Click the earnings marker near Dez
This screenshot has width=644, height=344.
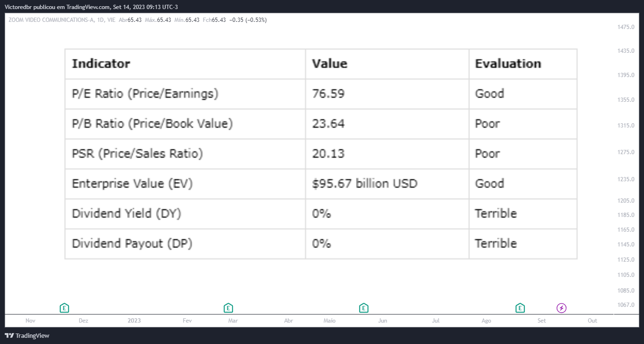pos(65,308)
